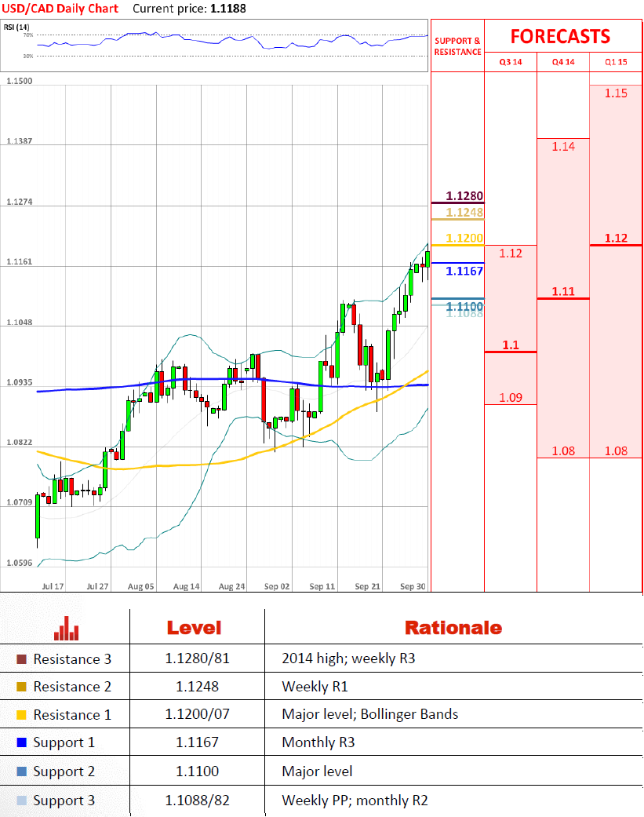Click the Q1 15 forecast low value 1.08
Image resolution: width=644 pixels, height=817 pixels.
point(616,450)
